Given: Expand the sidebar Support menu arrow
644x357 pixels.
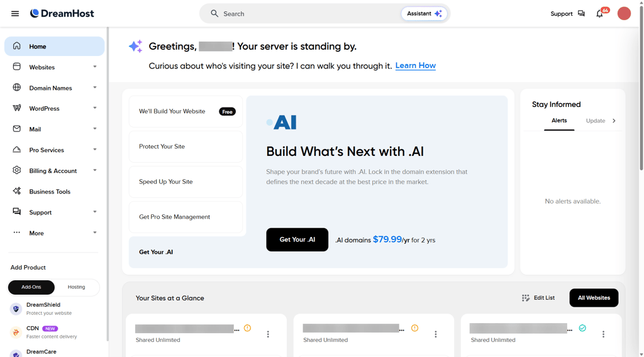Looking at the screenshot, I should 95,212.
